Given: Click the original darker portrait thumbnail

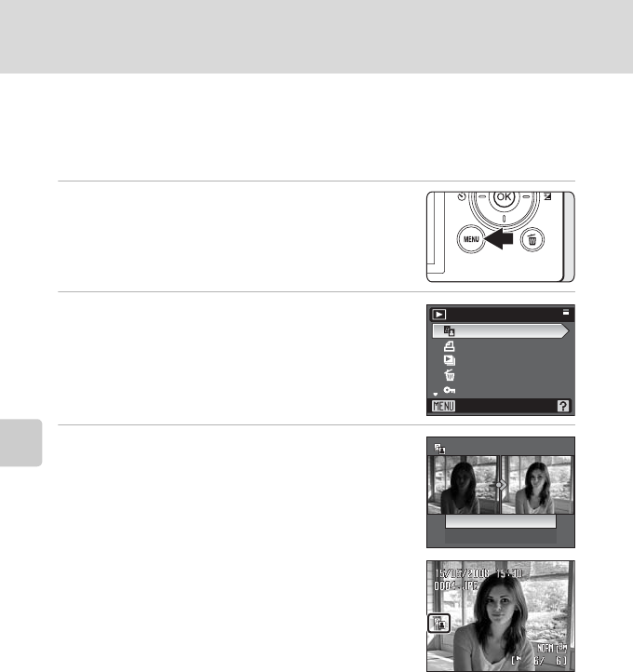Looking at the screenshot, I should click(x=463, y=485).
